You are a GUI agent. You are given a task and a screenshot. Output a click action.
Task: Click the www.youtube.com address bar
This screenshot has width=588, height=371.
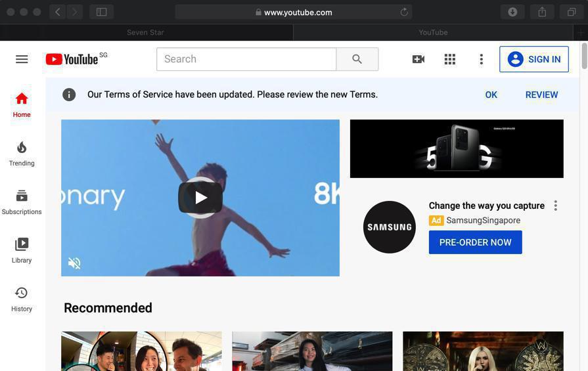294,12
